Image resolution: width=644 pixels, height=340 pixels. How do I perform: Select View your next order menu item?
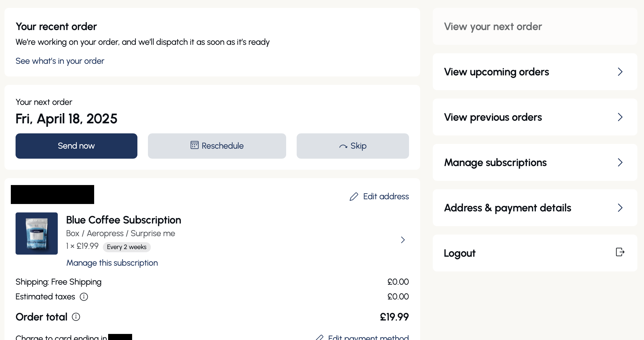coord(535,26)
